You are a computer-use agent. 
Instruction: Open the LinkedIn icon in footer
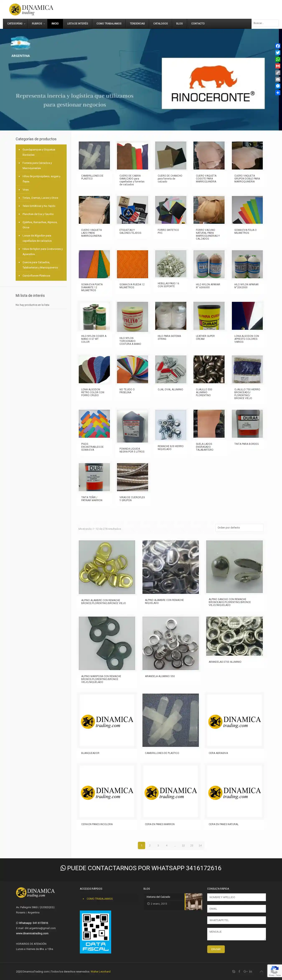[250, 971]
